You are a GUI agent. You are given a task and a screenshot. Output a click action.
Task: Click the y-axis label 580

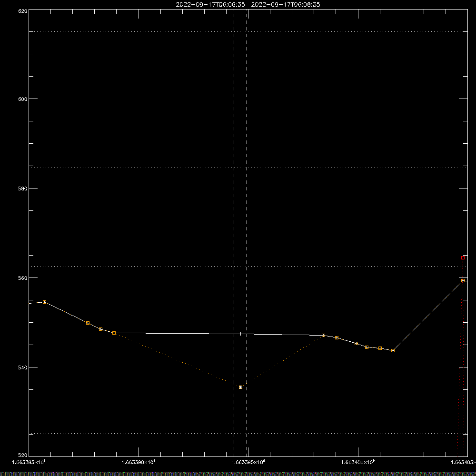click(23, 188)
